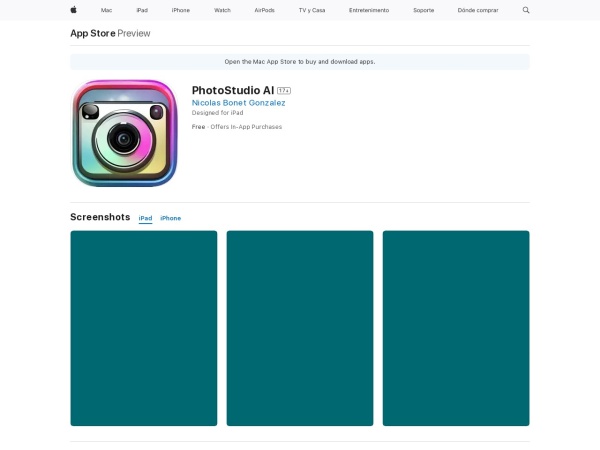This screenshot has width=600, height=450.
Task: Open TV y Casa menu item
Action: [x=312, y=10]
